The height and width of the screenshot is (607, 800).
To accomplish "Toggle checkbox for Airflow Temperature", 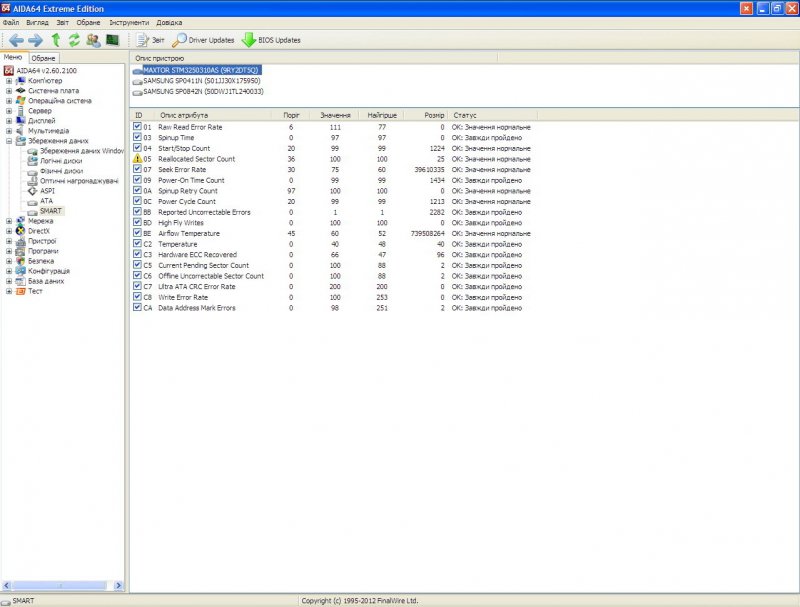I will 138,233.
